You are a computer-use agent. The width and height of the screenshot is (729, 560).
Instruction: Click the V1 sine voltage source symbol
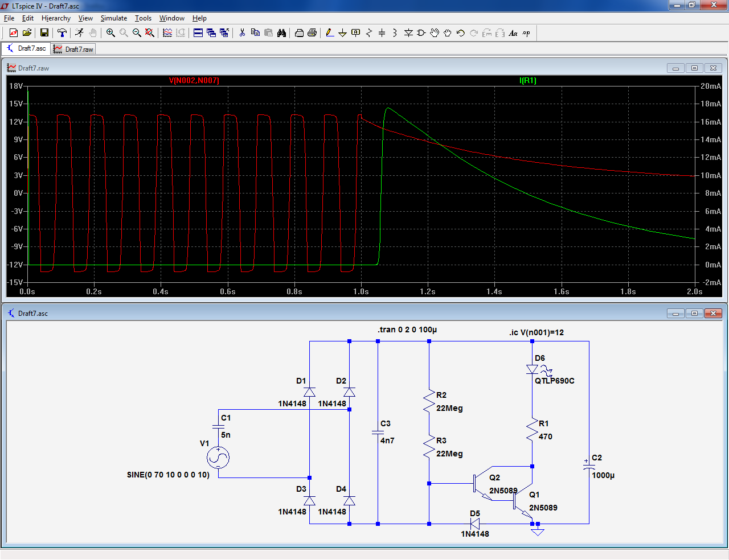[x=218, y=458]
